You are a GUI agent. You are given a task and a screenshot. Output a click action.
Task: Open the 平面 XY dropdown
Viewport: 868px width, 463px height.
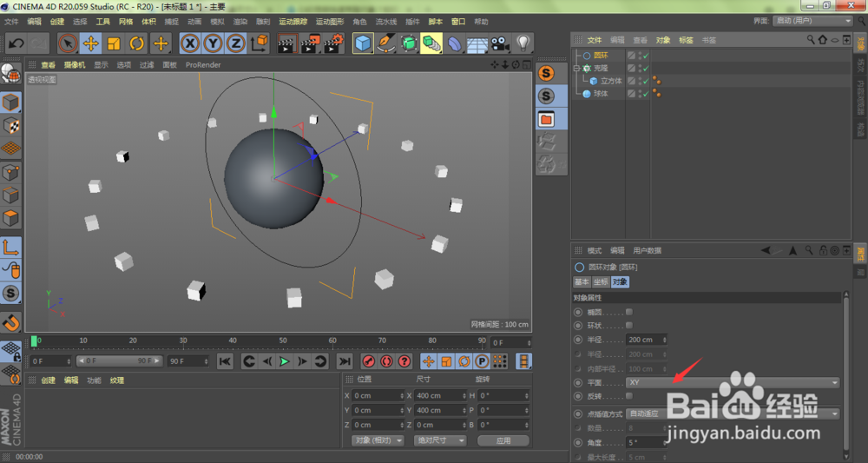(x=733, y=382)
